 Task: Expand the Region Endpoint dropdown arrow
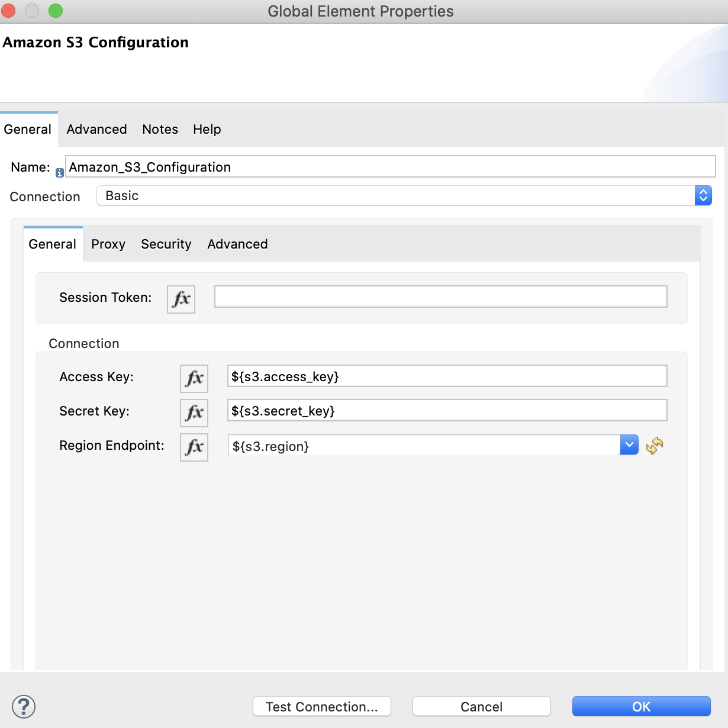coord(629,444)
